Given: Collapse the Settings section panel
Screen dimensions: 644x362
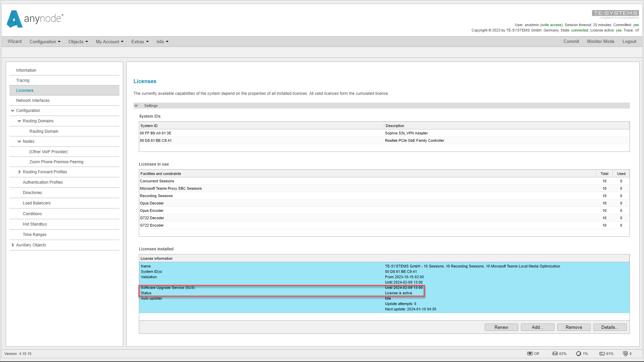Looking at the screenshot, I should [x=136, y=105].
